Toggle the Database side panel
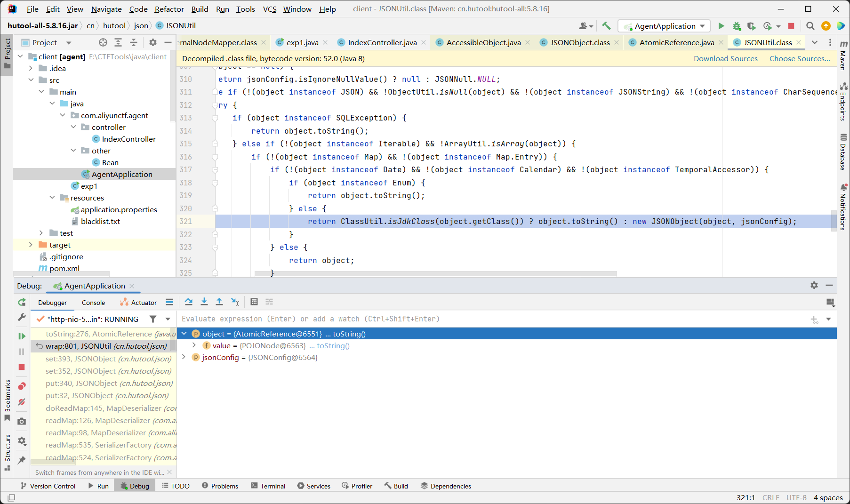850x504 pixels. [x=843, y=152]
